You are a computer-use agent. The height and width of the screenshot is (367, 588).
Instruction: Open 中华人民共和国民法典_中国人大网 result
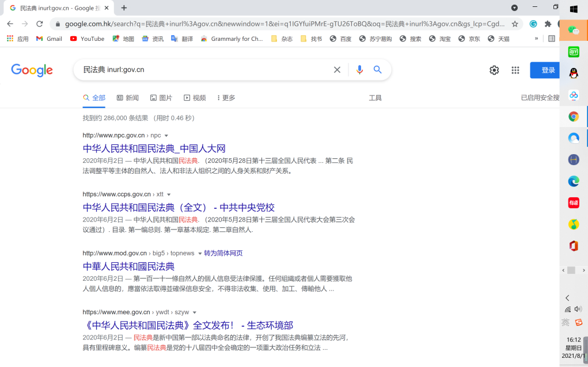(154, 148)
